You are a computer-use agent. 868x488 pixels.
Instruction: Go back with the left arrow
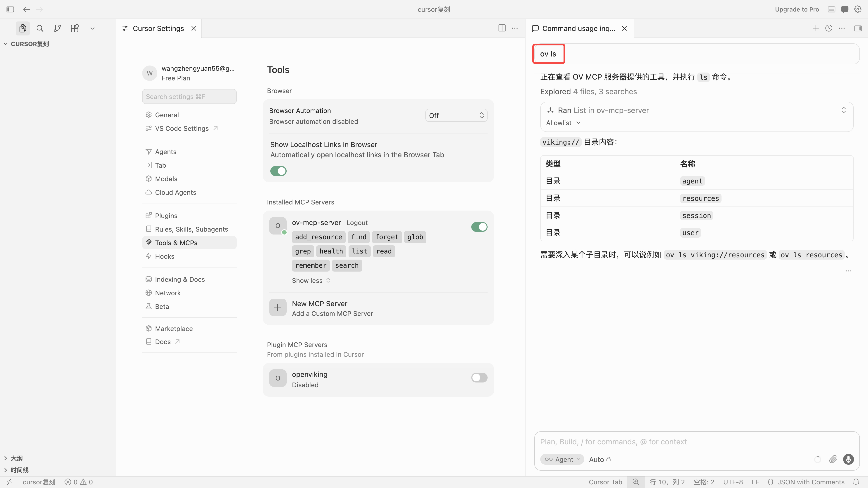coord(26,9)
